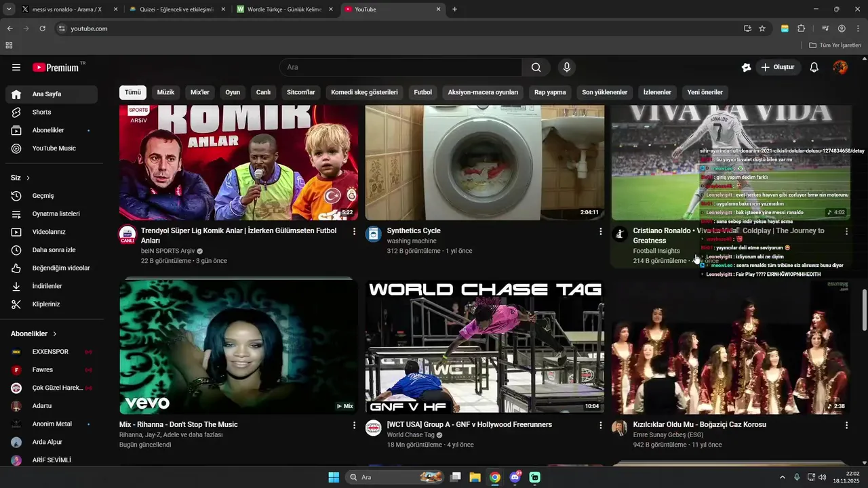Play the washing machine video thumbnail

484,163
